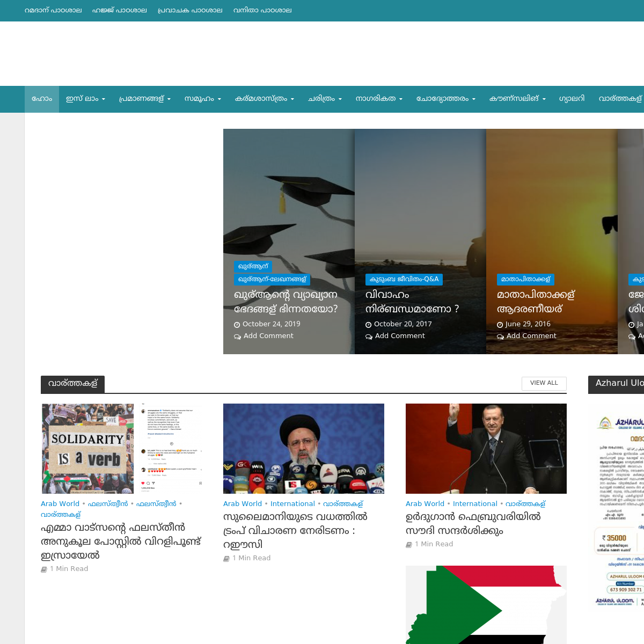Open the Solidarity is a verb thumbnail
The width and height of the screenshot is (644, 644).
point(121,448)
